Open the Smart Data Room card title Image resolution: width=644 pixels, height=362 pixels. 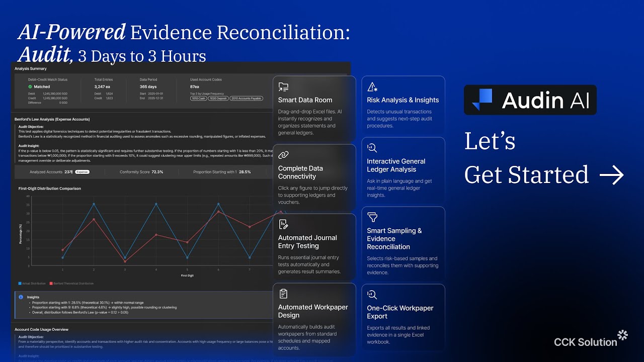pos(305,100)
